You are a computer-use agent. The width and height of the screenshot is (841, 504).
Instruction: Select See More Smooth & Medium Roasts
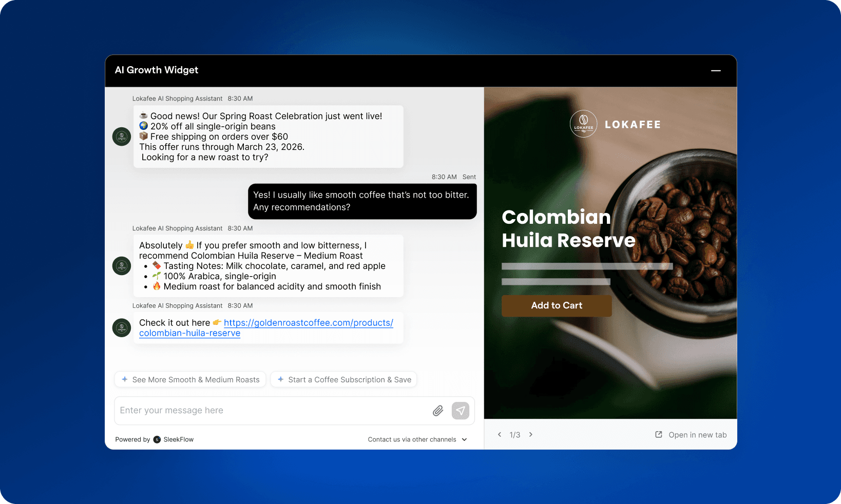(190, 380)
